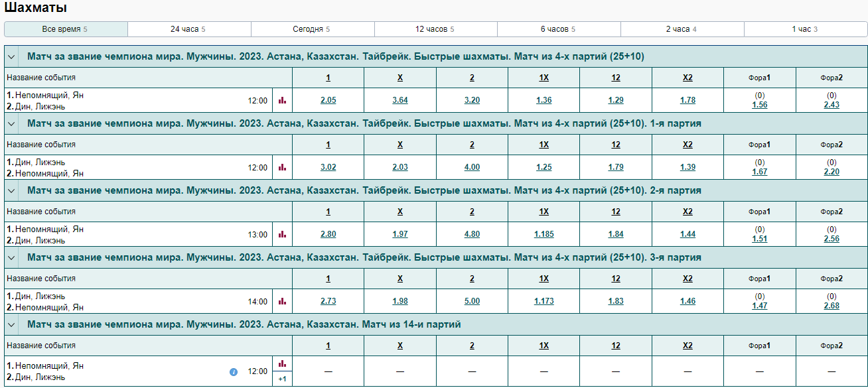The image size is (868, 388).
Task: Open statistics icon in the 1-я партия row
Action: (x=282, y=167)
